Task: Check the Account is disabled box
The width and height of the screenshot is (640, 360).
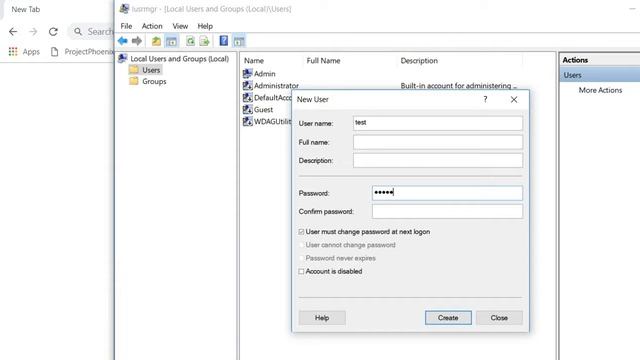Action: coord(301,271)
